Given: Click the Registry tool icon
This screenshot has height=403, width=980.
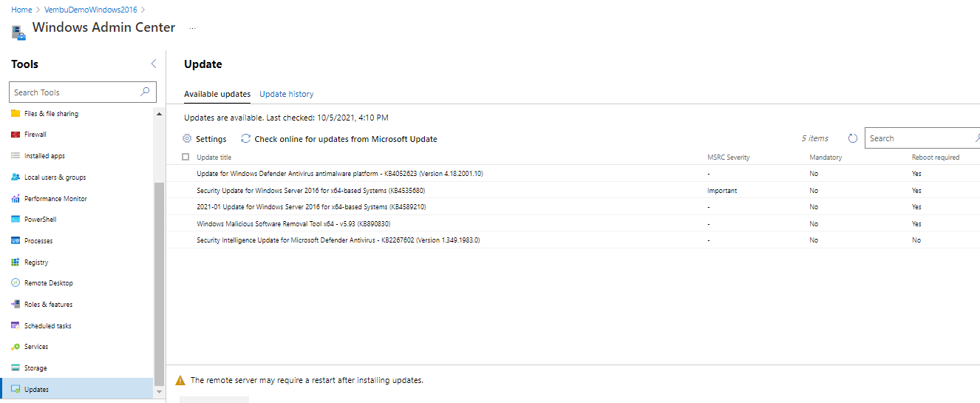Looking at the screenshot, I should click(16, 263).
